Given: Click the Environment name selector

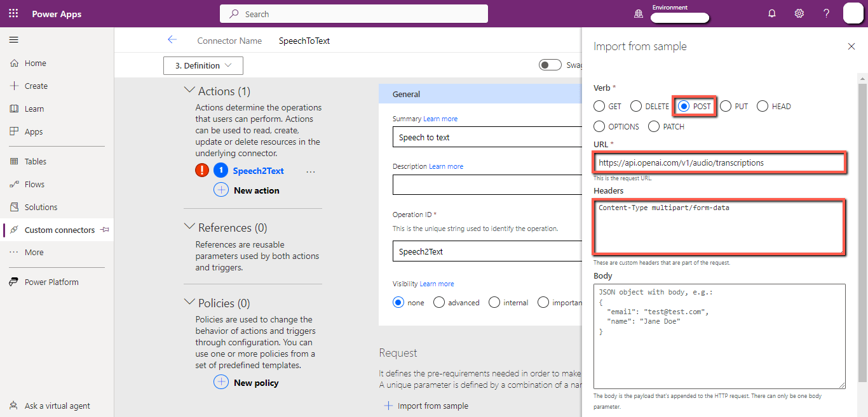Looking at the screenshot, I should pos(680,18).
